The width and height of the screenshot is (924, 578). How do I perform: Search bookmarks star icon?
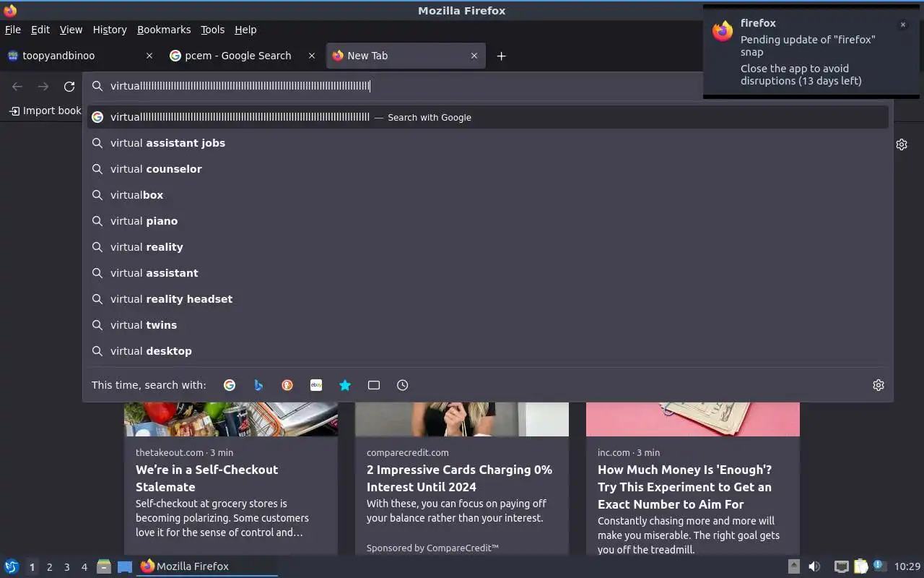point(345,385)
